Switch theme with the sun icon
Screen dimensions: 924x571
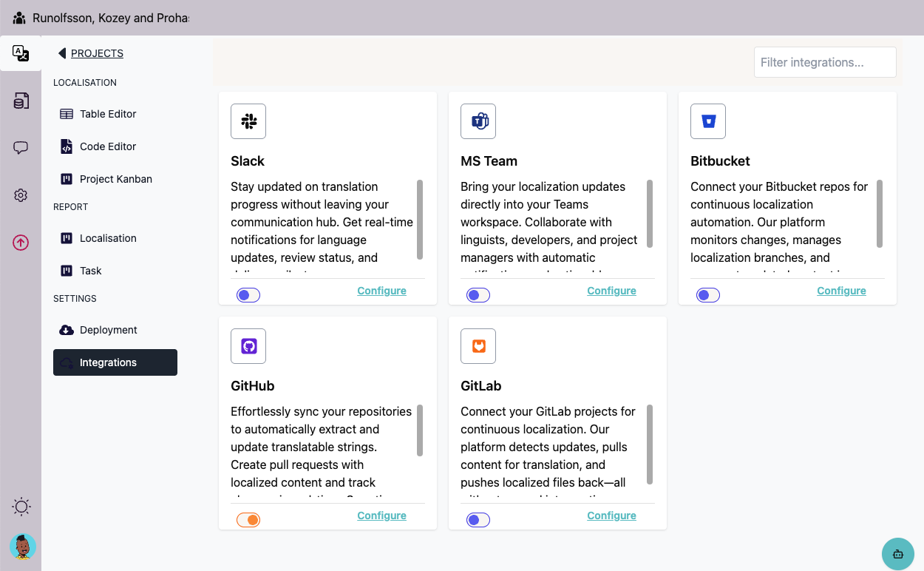click(21, 507)
